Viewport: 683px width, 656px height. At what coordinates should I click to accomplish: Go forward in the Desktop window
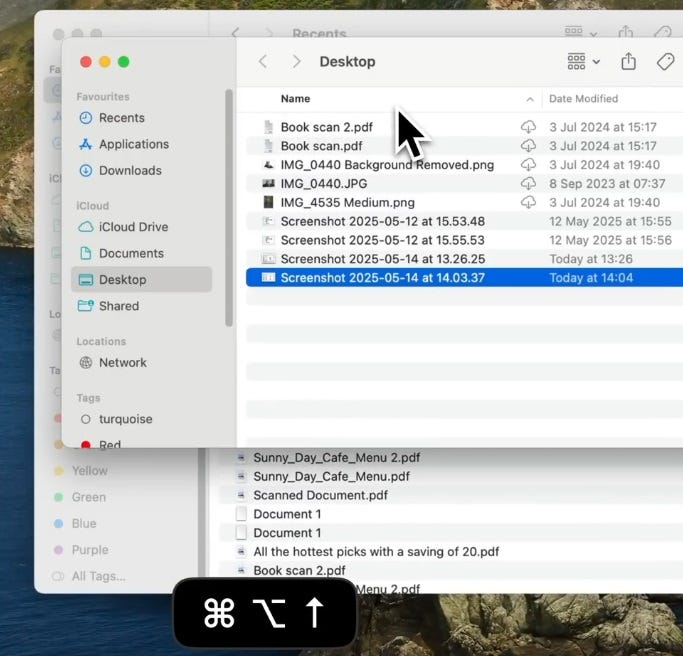coord(296,61)
